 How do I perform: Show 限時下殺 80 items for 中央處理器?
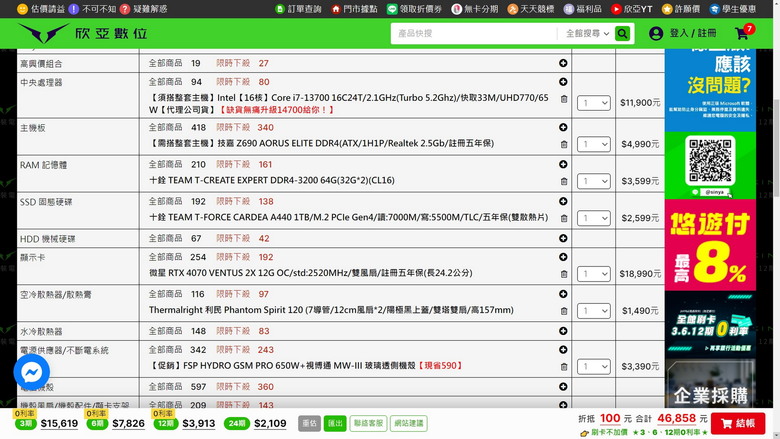(243, 82)
